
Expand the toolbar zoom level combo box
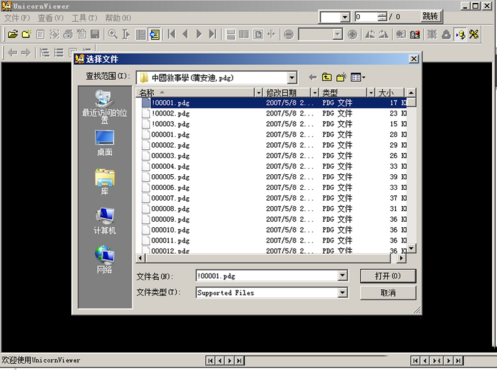[337, 34]
